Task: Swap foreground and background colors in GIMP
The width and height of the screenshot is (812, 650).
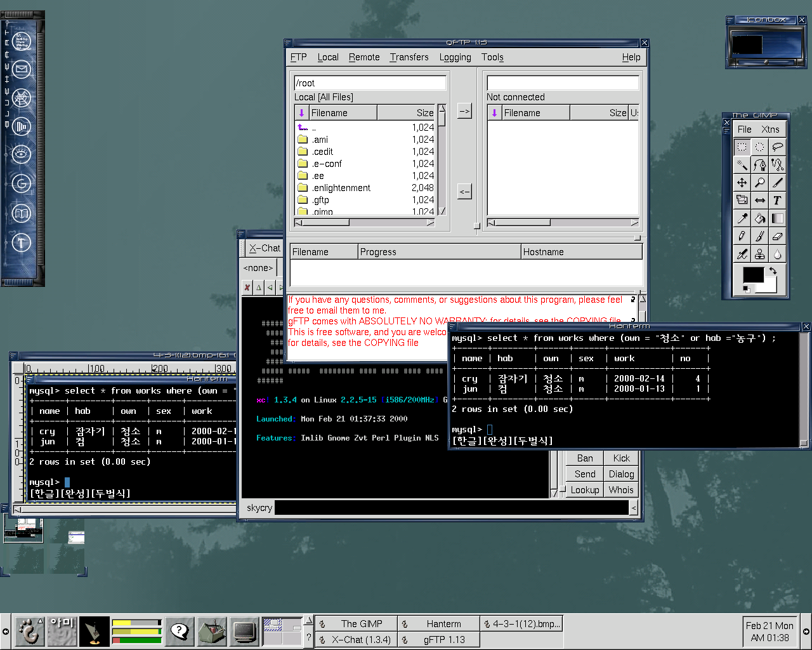Action: pyautogui.click(x=773, y=271)
